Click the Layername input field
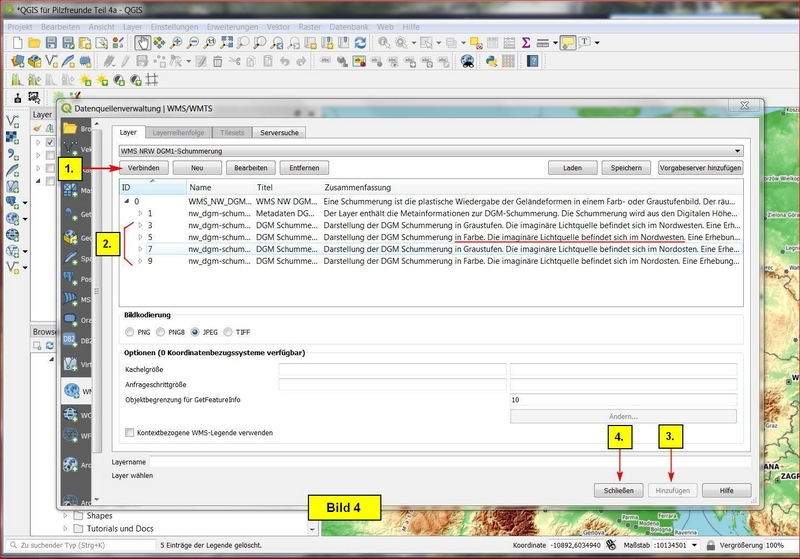The height and width of the screenshot is (559, 800). (x=449, y=462)
